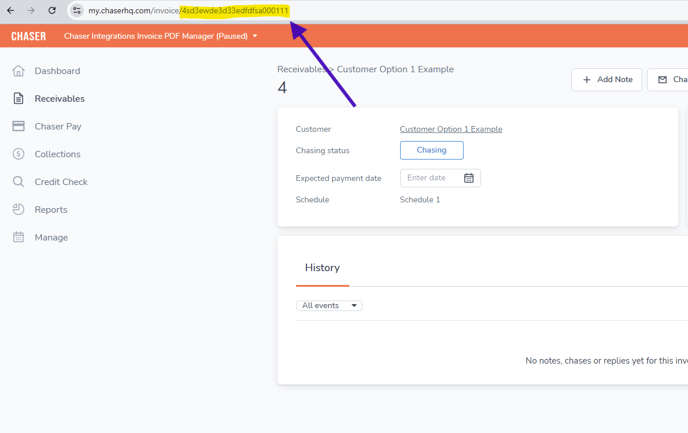Click the Manage calendar icon
Viewport: 688px width, 433px height.
coord(18,237)
